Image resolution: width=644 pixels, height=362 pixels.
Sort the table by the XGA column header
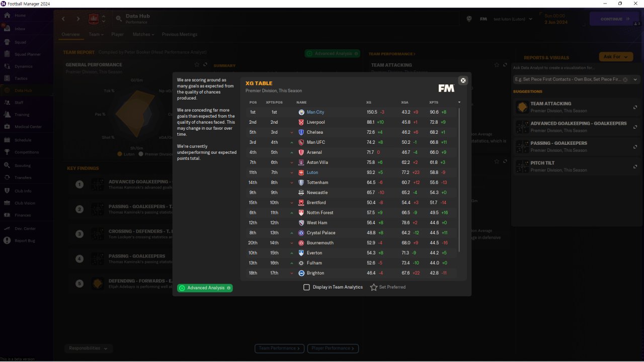(x=405, y=103)
